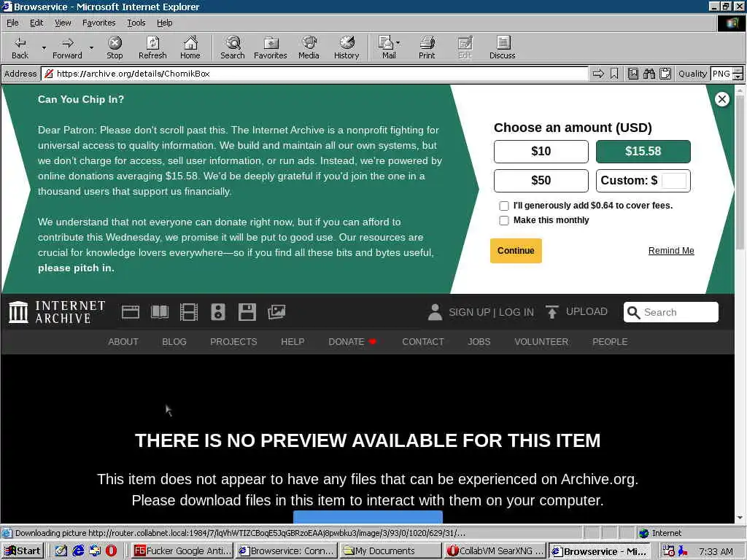Close the donation banner
The height and width of the screenshot is (560, 747).
(721, 99)
